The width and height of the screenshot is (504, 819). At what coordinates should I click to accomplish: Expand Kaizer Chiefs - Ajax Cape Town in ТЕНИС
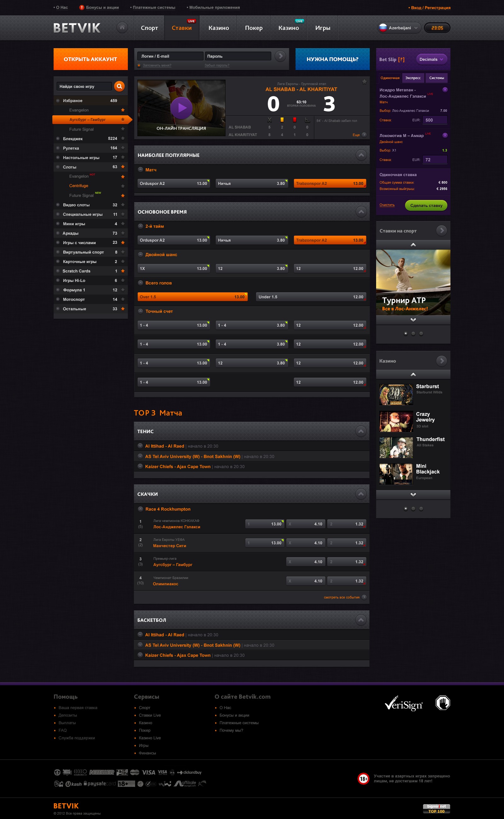coord(140,466)
